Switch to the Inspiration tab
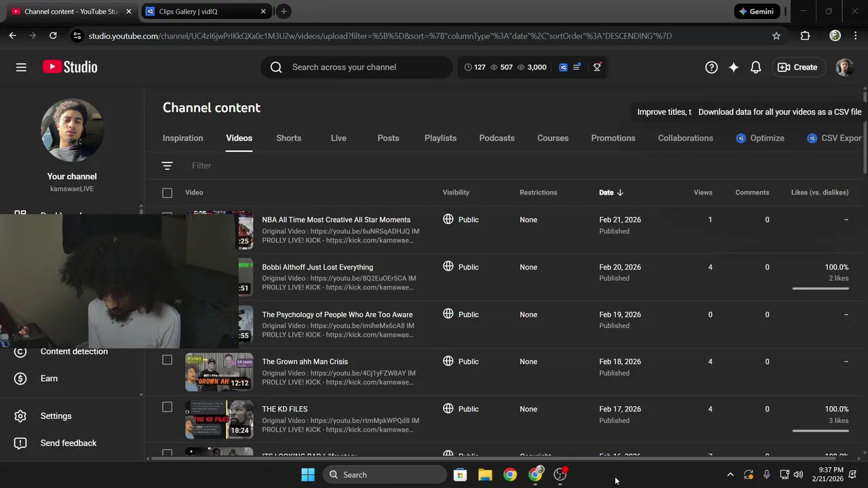The image size is (868, 488). (182, 138)
